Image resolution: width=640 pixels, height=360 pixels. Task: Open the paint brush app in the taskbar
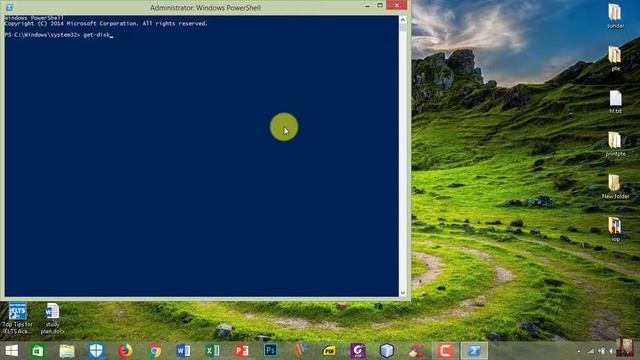tap(416, 351)
